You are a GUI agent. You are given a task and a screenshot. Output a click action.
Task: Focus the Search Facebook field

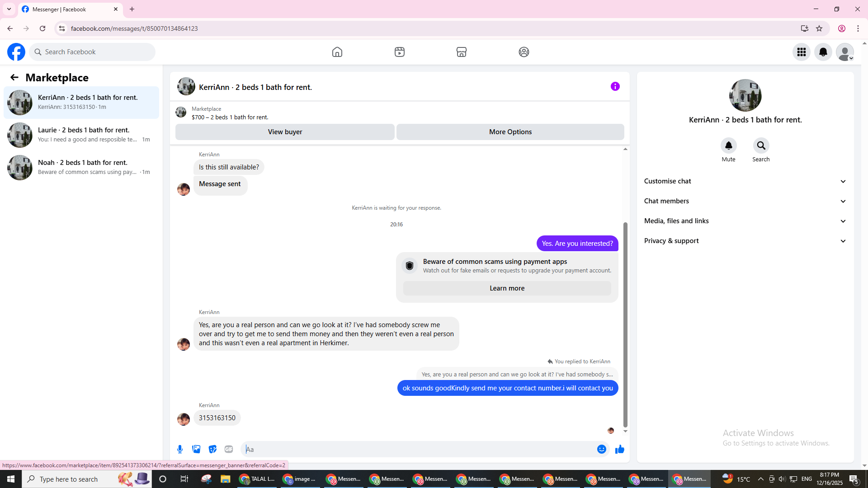92,52
